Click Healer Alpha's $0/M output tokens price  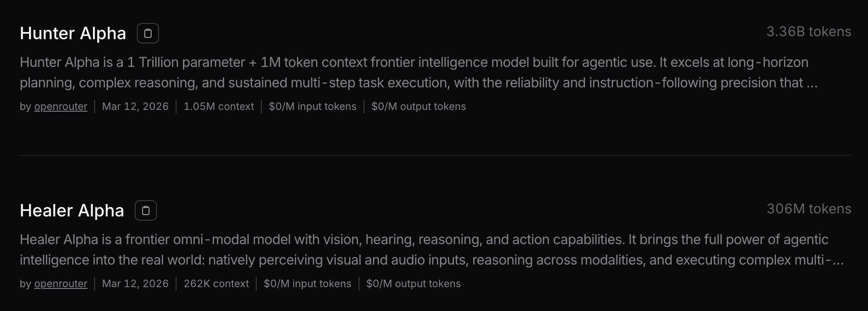tap(413, 284)
